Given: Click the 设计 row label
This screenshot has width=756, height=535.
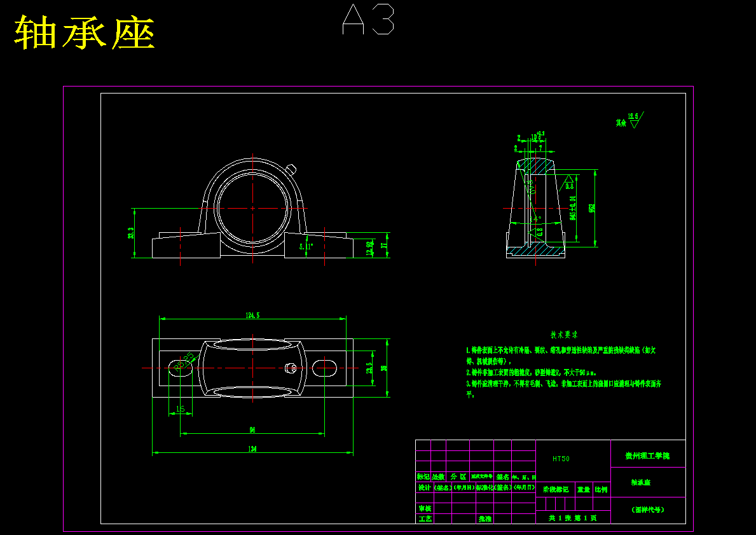Looking at the screenshot, I should [x=424, y=487].
